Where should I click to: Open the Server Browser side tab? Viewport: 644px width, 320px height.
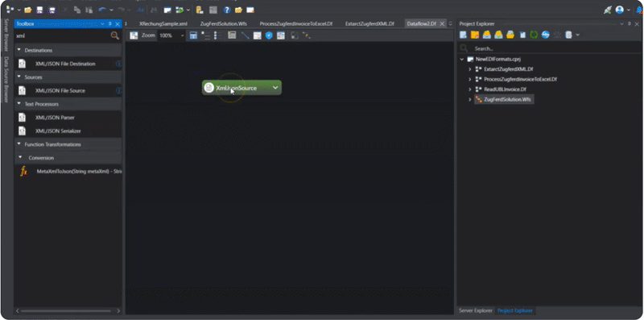[6, 35]
